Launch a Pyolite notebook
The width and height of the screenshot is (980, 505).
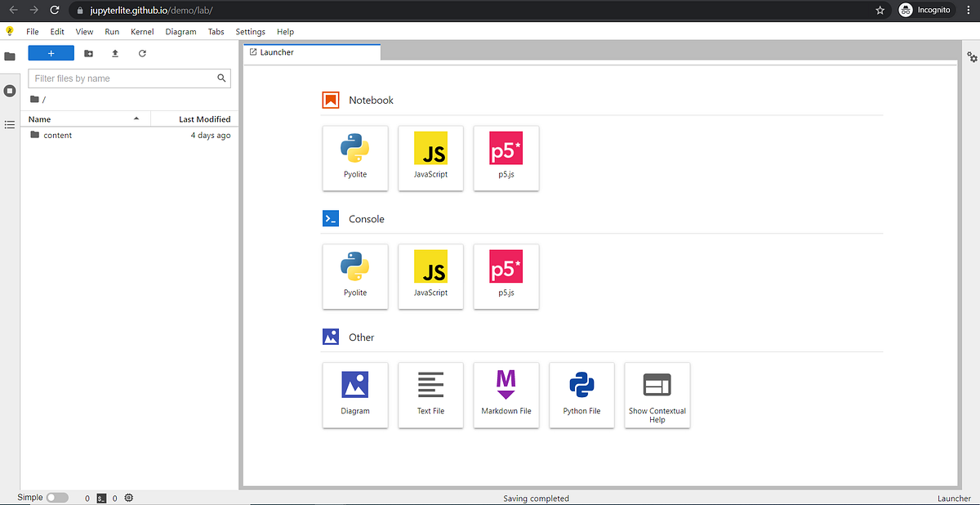[354, 158]
